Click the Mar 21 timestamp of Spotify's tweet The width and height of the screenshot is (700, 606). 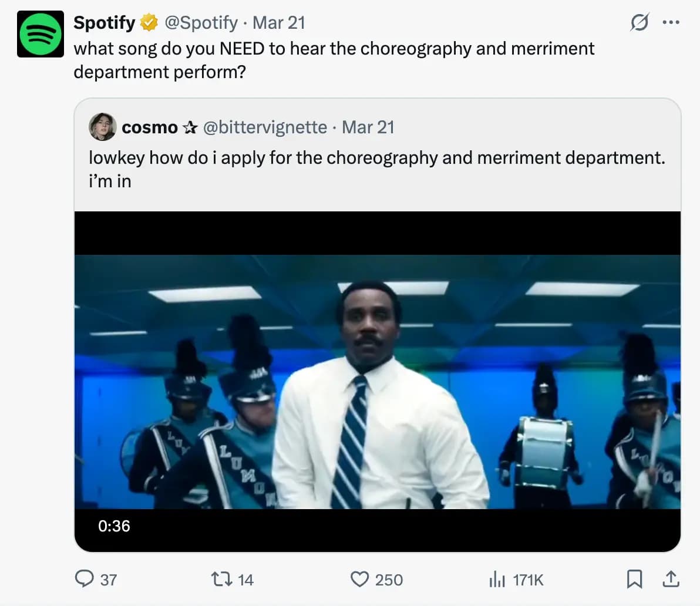point(278,23)
